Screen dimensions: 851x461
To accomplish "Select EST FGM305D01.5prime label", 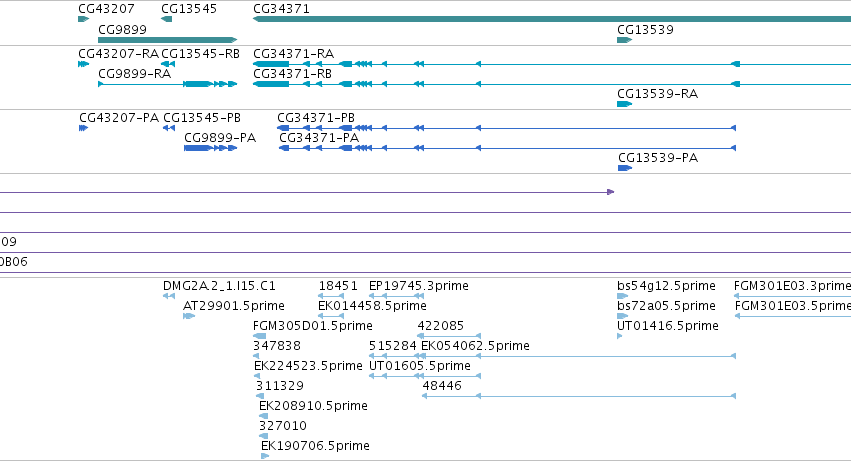I will click(313, 326).
